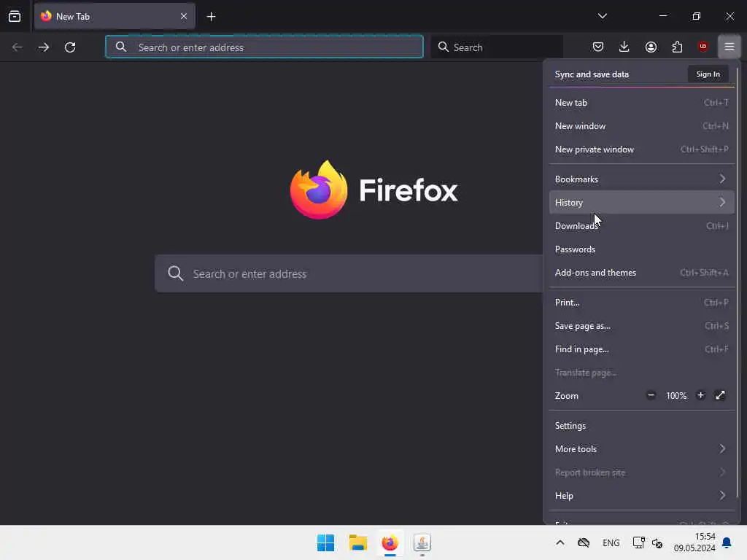Switch the ENG input language

[611, 542]
